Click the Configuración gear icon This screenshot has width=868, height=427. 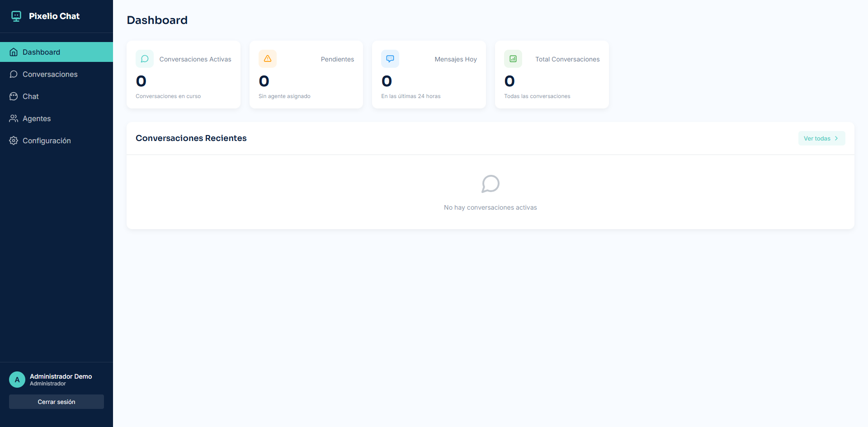14,141
